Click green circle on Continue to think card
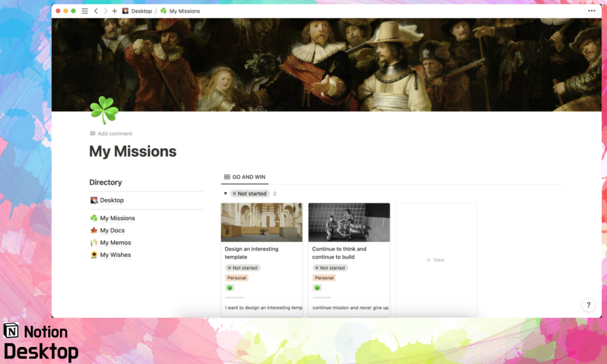607x364 pixels. (317, 288)
